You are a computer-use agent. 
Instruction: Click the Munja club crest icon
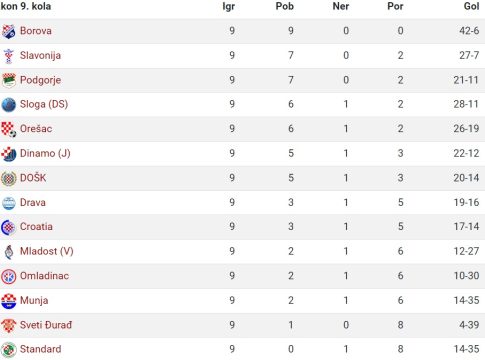[x=9, y=301]
